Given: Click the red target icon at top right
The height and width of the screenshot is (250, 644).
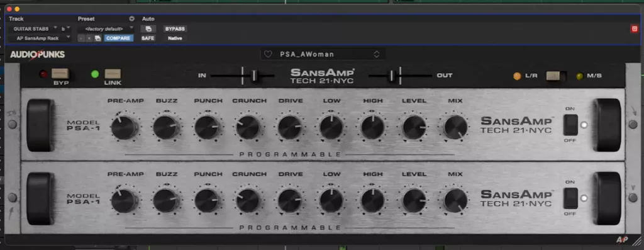Looking at the screenshot, I should [x=634, y=29].
